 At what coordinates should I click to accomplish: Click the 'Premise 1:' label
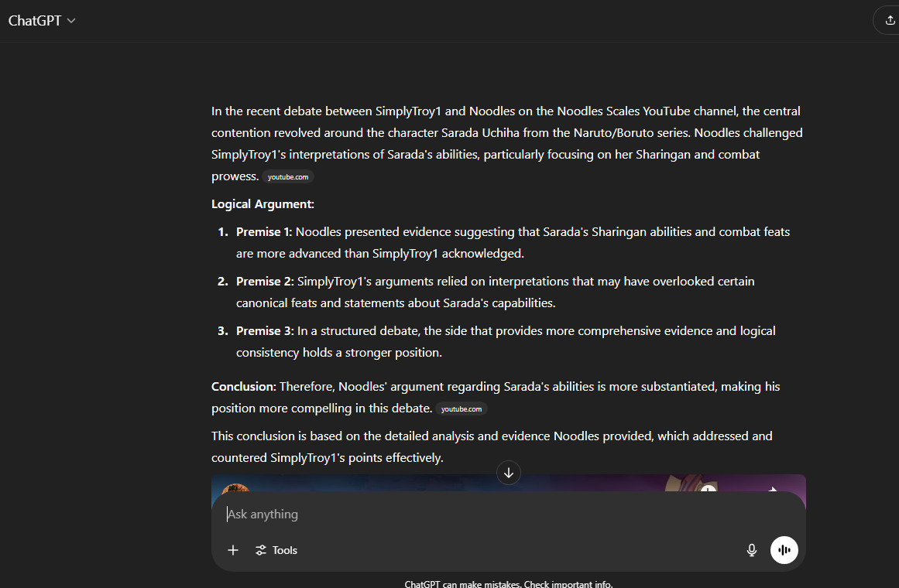[264, 232]
